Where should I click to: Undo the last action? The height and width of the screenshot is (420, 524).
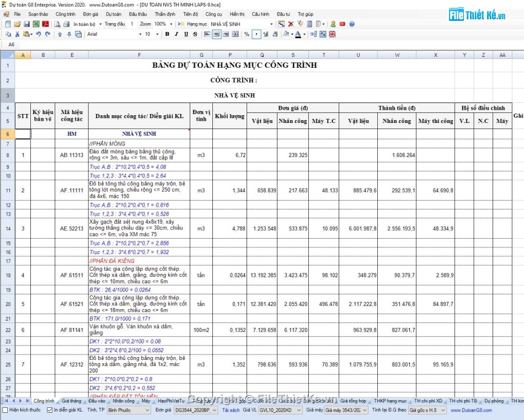coord(39,34)
